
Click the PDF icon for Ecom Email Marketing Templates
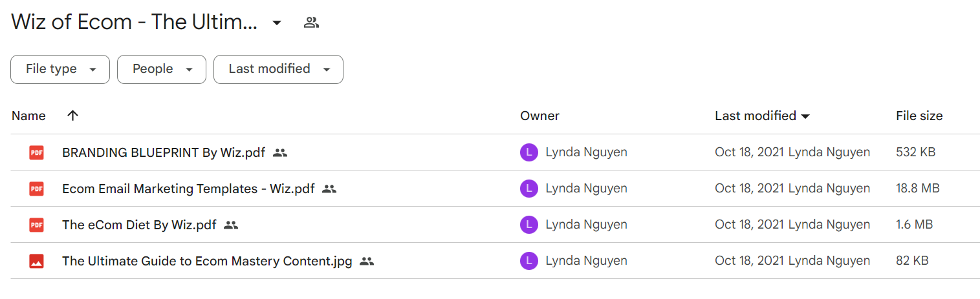point(36,189)
